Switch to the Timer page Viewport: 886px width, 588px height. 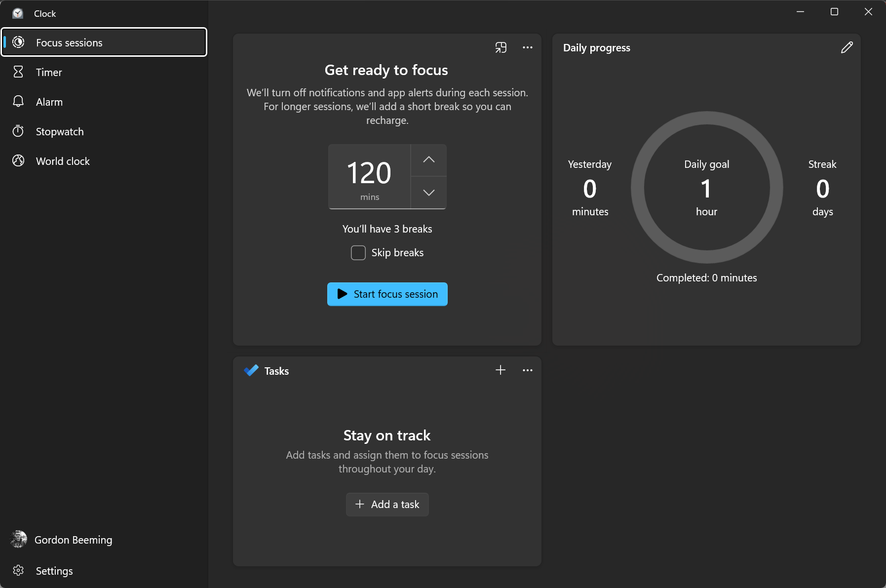[49, 73]
